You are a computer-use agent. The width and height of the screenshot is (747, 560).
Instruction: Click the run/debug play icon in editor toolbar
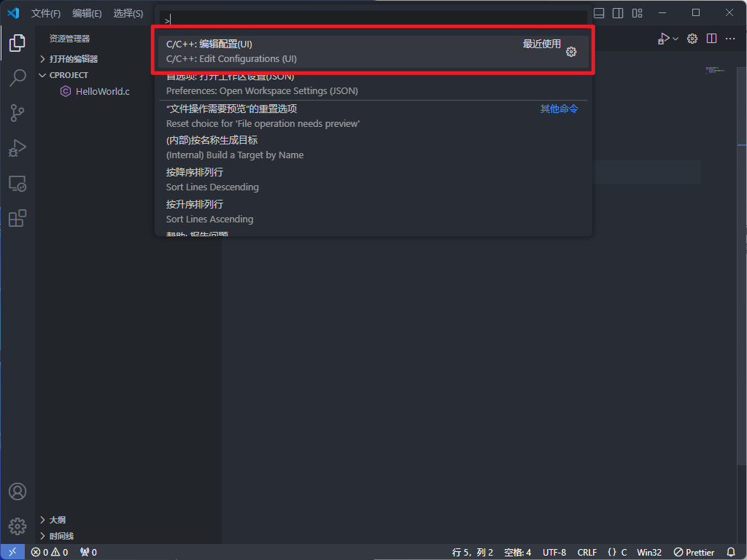click(664, 39)
